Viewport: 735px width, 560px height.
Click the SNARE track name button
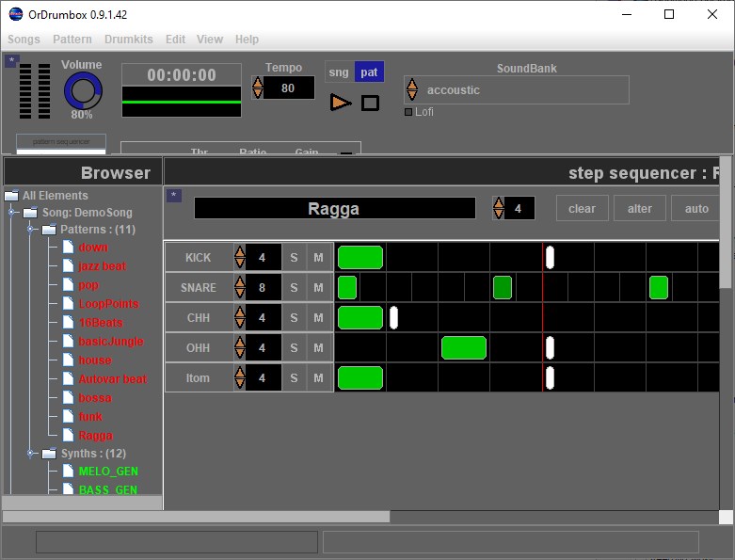pos(199,287)
